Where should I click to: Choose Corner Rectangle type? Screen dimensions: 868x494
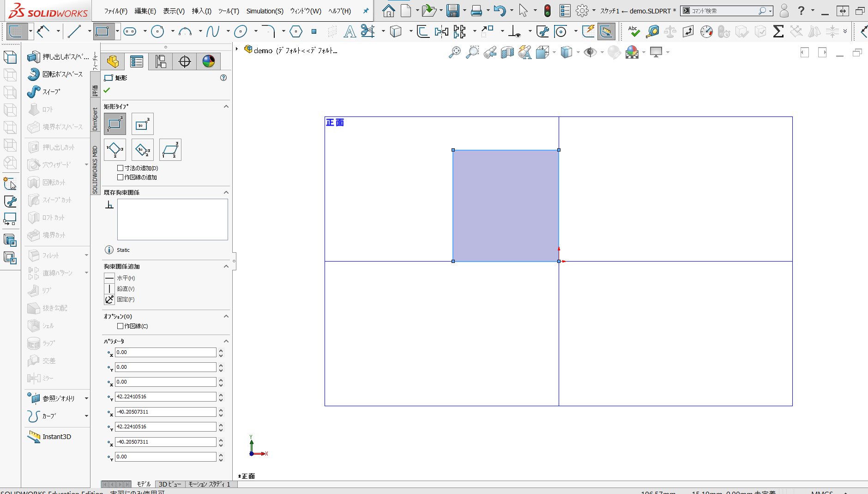[115, 124]
